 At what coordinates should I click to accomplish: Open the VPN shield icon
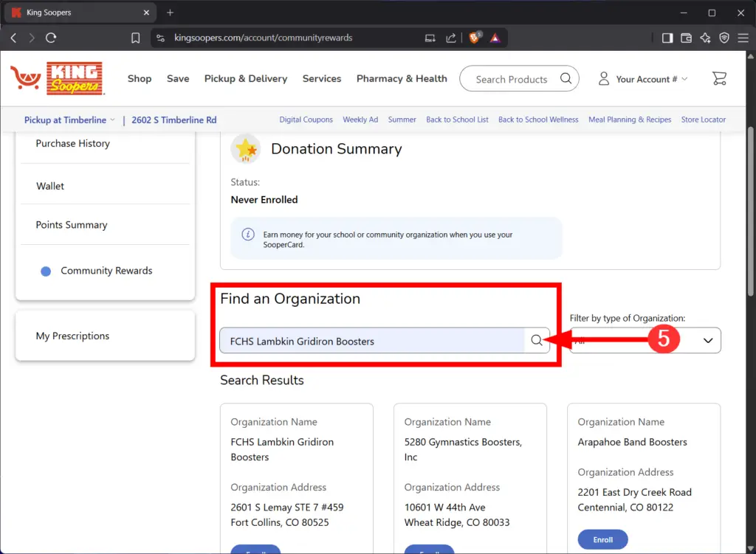coord(724,38)
